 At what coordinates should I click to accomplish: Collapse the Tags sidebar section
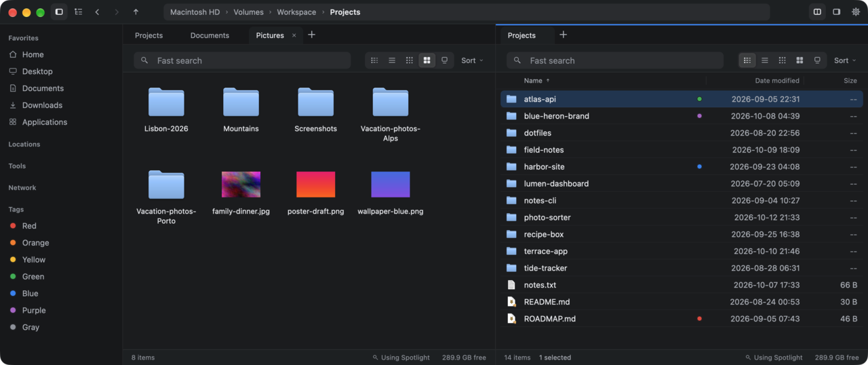click(16, 210)
